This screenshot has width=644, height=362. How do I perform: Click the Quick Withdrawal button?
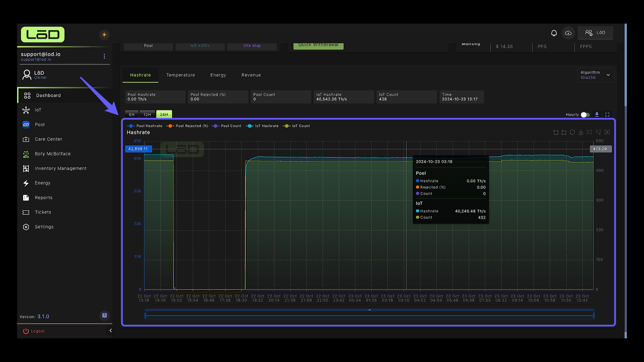coord(318,46)
